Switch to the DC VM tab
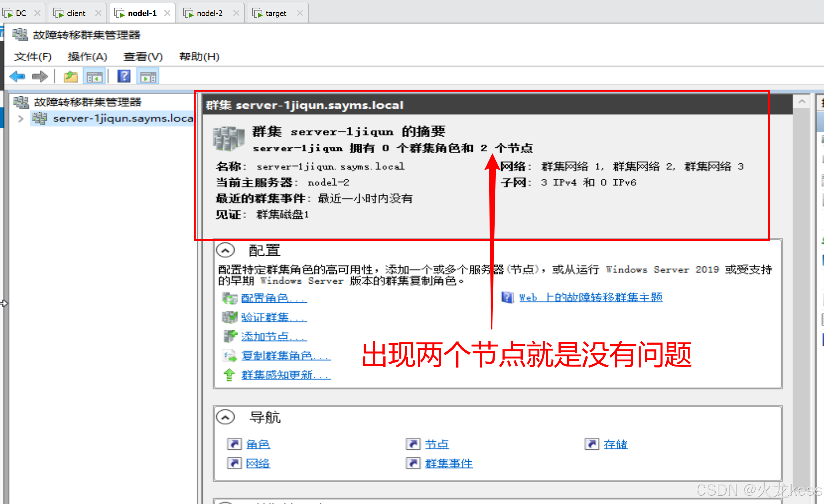 tap(21, 13)
